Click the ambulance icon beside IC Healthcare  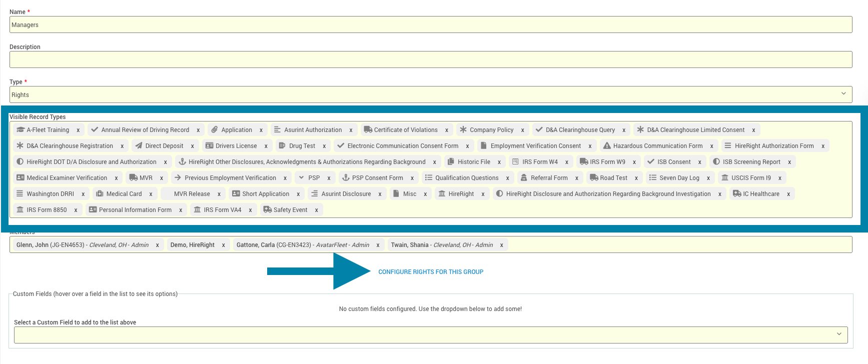click(736, 194)
